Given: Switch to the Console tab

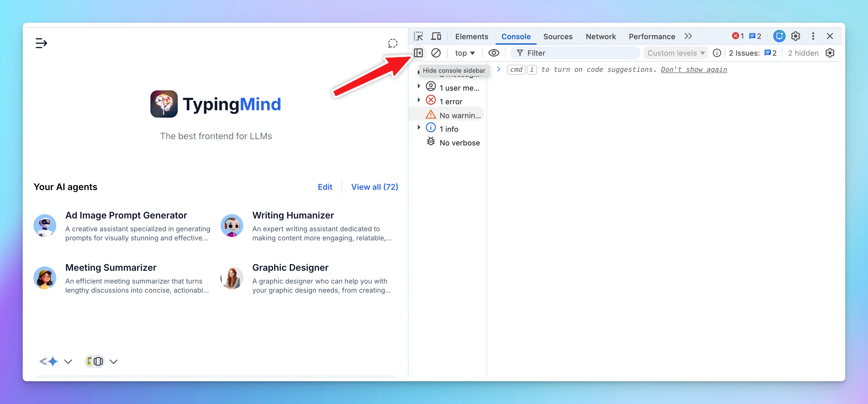Looking at the screenshot, I should [516, 36].
